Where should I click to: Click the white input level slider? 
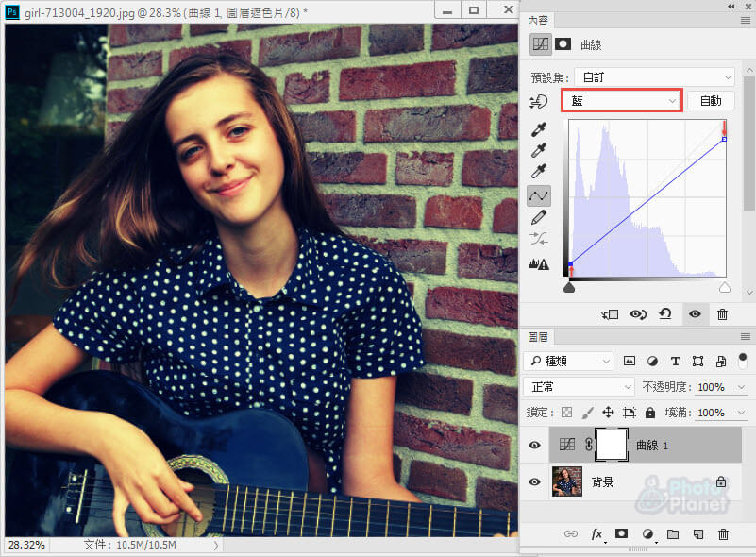pyautogui.click(x=725, y=288)
